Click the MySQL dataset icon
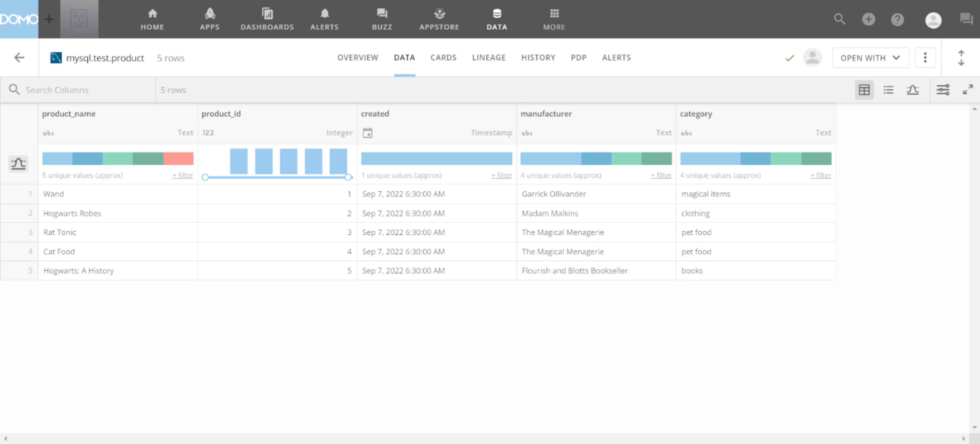 56,58
